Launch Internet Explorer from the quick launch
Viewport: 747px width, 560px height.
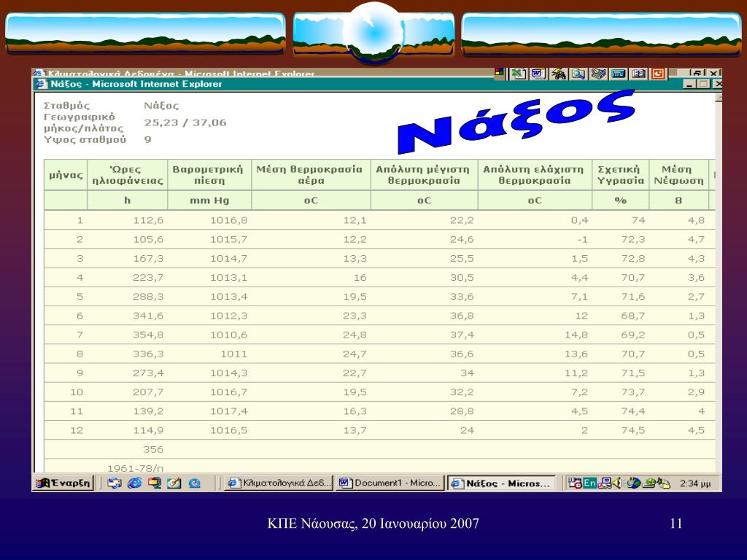tap(134, 483)
